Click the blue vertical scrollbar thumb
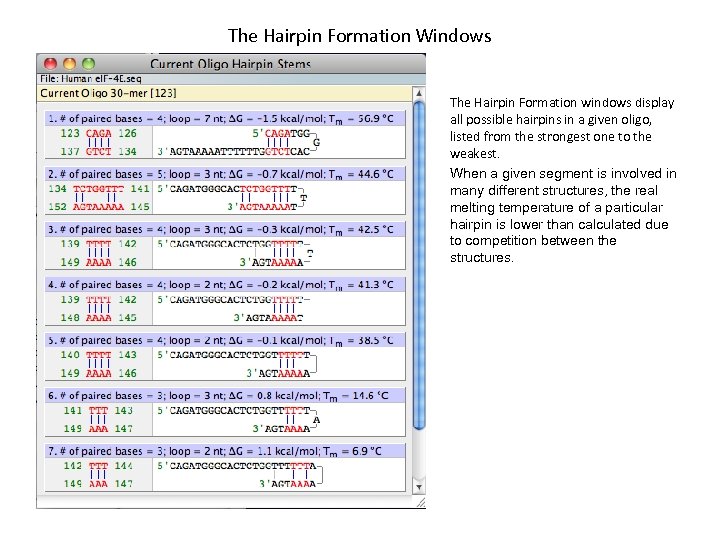Viewport: 720px width, 540px height. 419,265
